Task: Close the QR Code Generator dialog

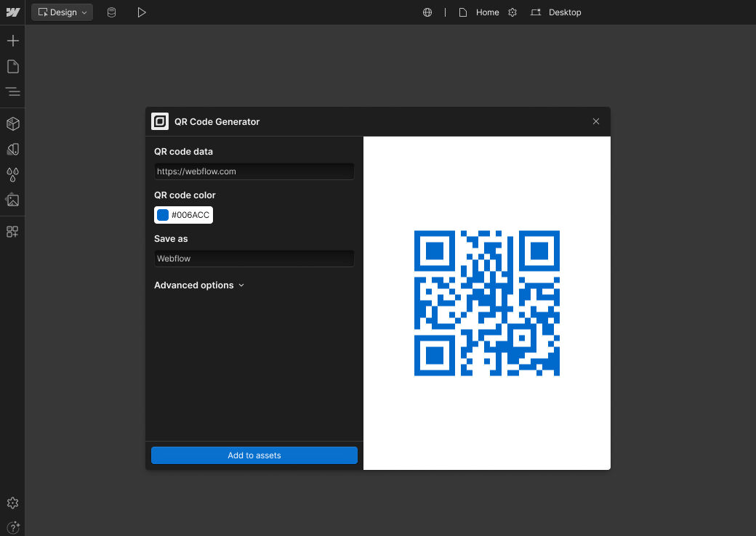Action: coord(596,121)
